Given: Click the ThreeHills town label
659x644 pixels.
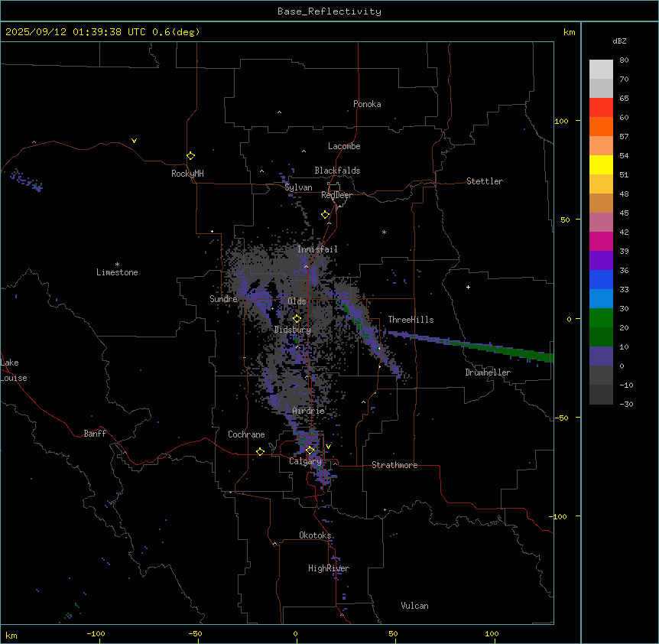Looking at the screenshot, I should click(x=411, y=320).
